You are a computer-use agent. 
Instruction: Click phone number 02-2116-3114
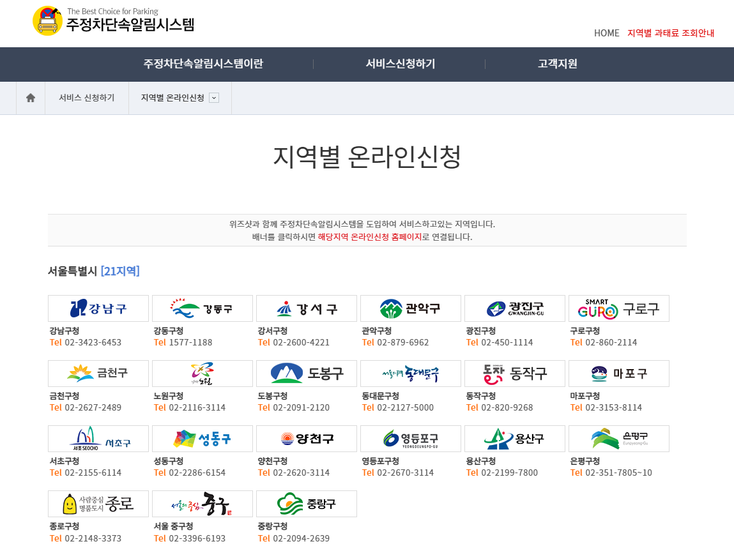(197, 407)
